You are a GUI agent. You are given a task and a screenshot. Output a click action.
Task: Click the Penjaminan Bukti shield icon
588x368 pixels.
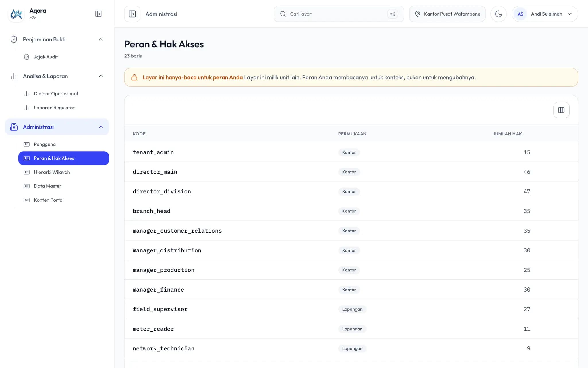click(x=14, y=39)
